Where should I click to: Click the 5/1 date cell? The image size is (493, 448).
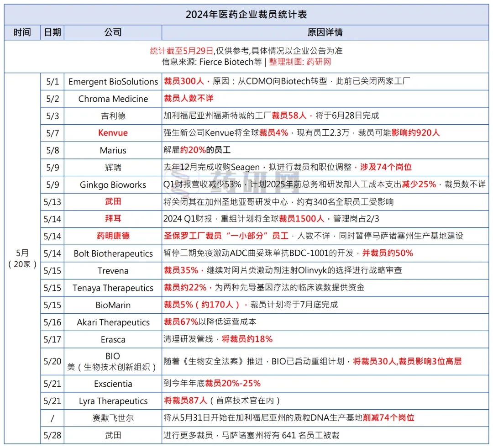[x=52, y=82]
